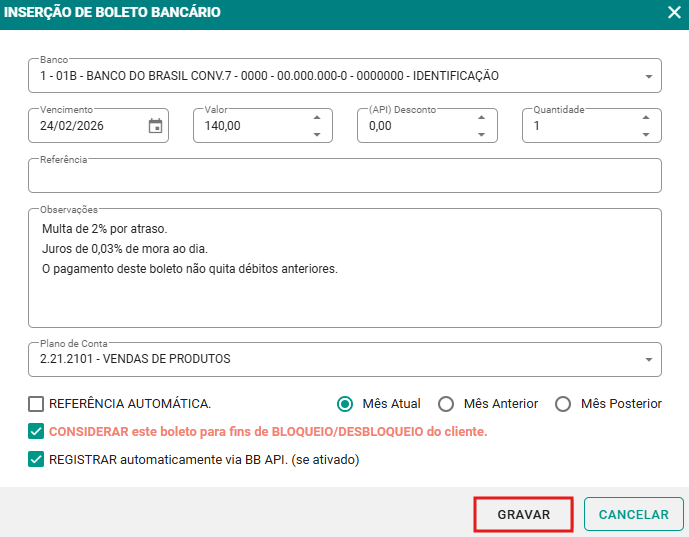The width and height of the screenshot is (689, 537).
Task: Click inside the Observações text area
Action: click(344, 290)
